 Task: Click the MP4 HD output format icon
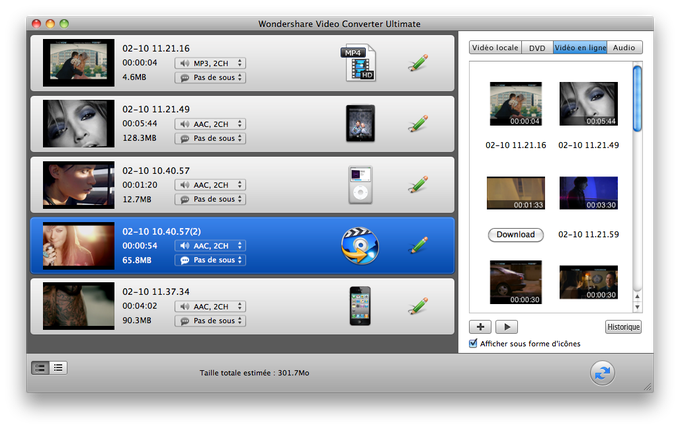click(358, 63)
